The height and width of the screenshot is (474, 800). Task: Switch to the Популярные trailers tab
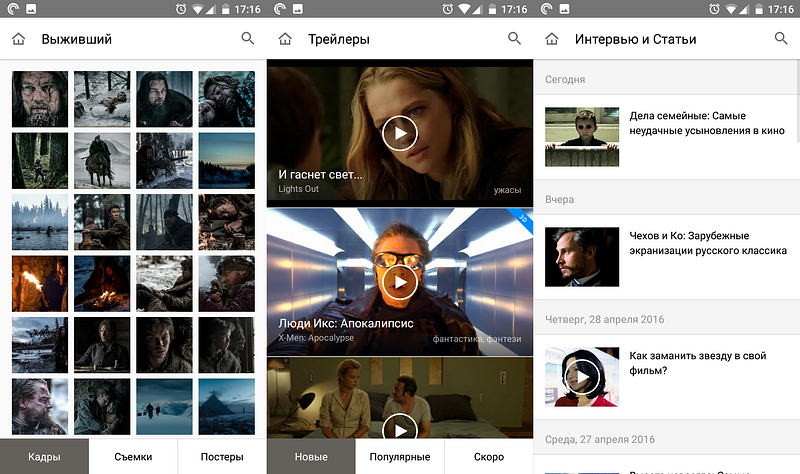400,457
